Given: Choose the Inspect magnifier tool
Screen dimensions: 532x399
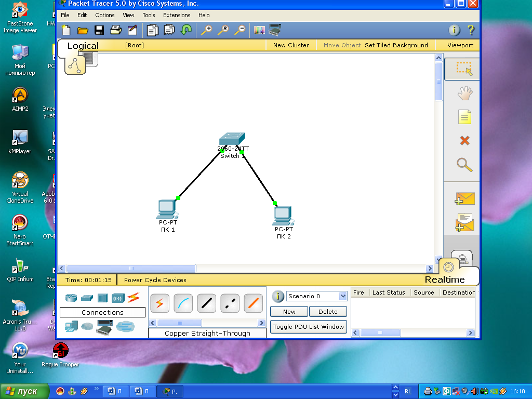Looking at the screenshot, I should [x=464, y=165].
